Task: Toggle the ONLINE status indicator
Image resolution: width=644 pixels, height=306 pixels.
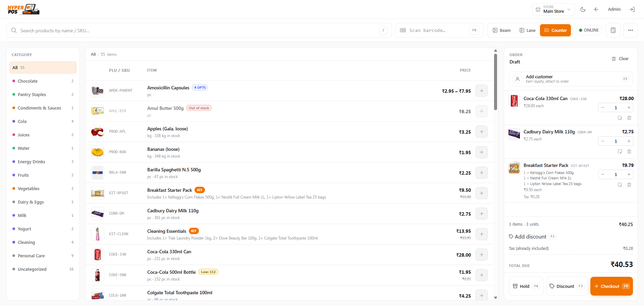Action: pyautogui.click(x=589, y=30)
